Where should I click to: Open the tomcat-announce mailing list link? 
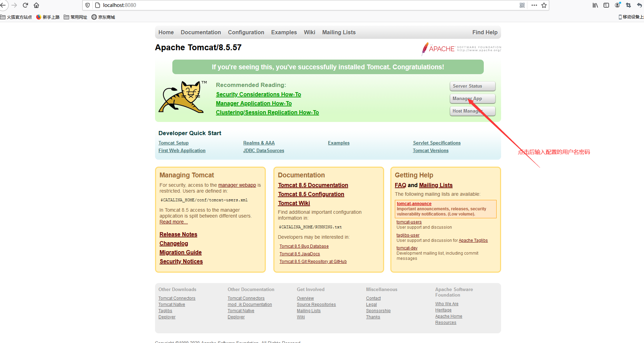pyautogui.click(x=414, y=204)
